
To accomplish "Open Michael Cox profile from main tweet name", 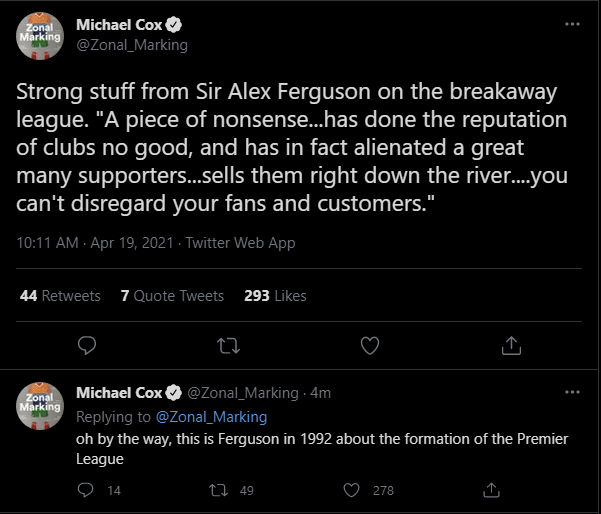I will 119,25.
